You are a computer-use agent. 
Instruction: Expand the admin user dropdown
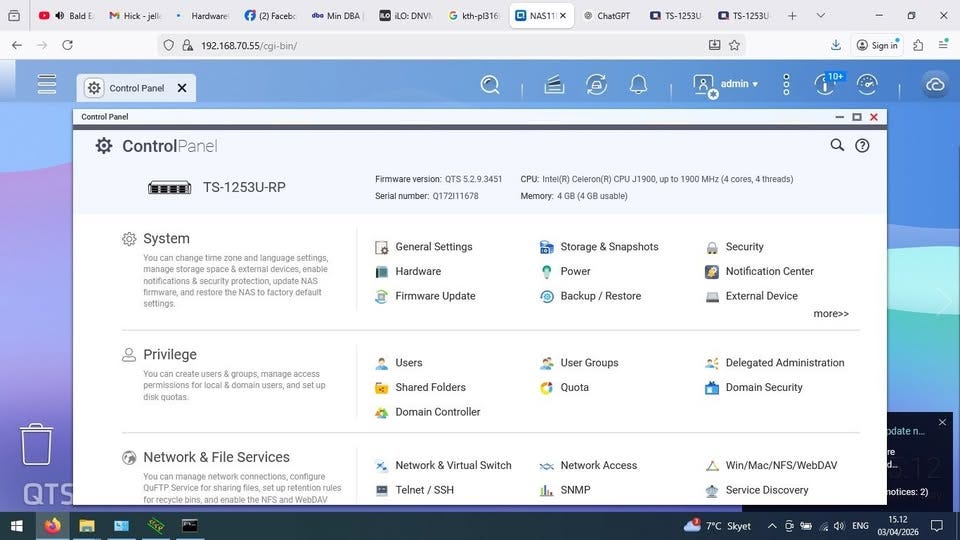pyautogui.click(x=740, y=85)
